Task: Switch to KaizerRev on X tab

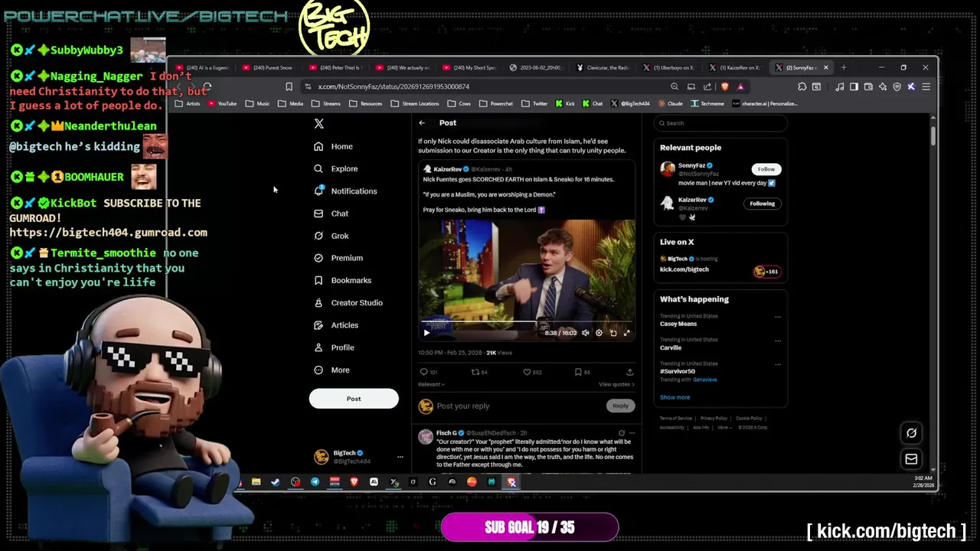Action: tap(735, 67)
